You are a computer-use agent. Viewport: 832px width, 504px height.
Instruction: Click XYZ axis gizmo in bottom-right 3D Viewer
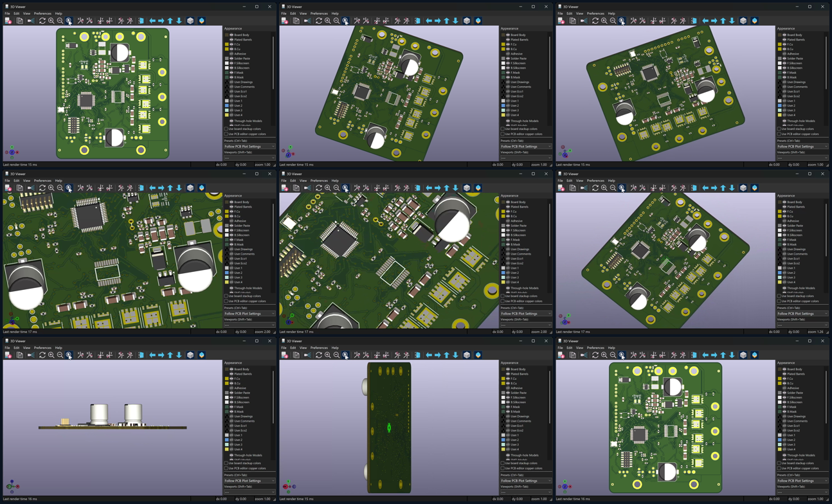[x=565, y=485]
